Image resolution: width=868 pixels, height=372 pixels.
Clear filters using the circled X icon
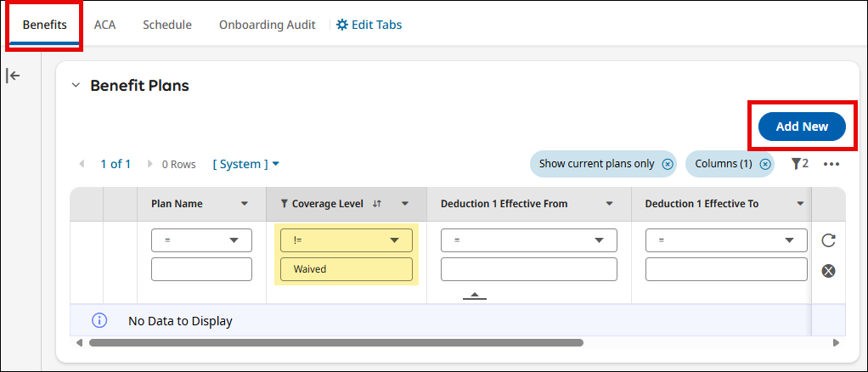pos(828,271)
